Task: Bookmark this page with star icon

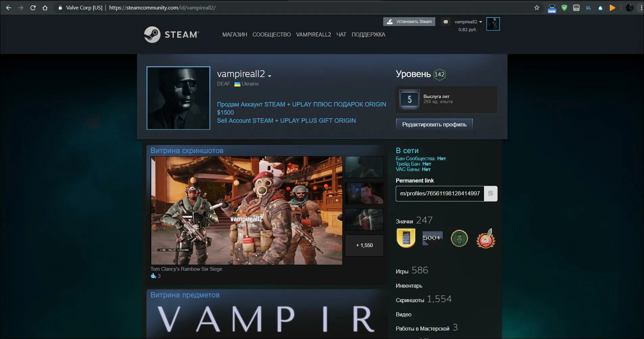Action: [537, 7]
